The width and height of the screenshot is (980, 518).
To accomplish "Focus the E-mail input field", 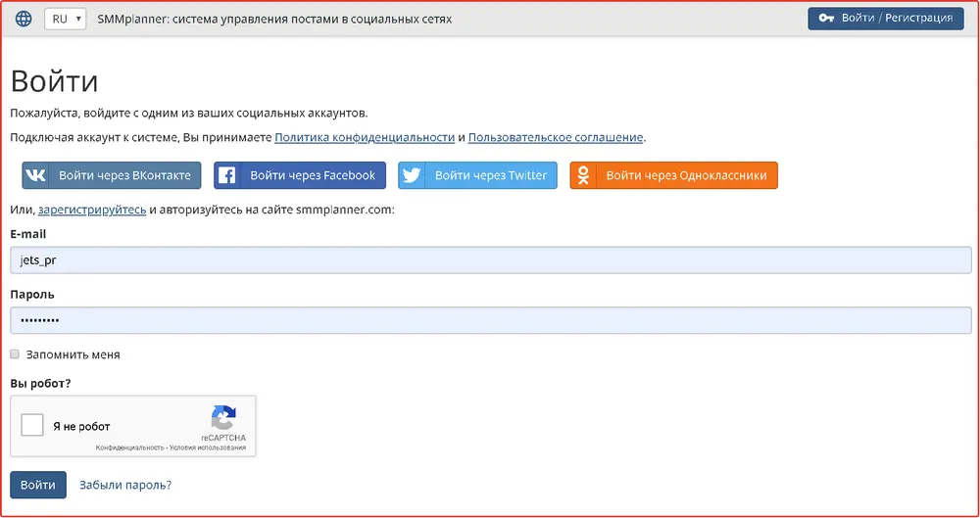I will (491, 259).
